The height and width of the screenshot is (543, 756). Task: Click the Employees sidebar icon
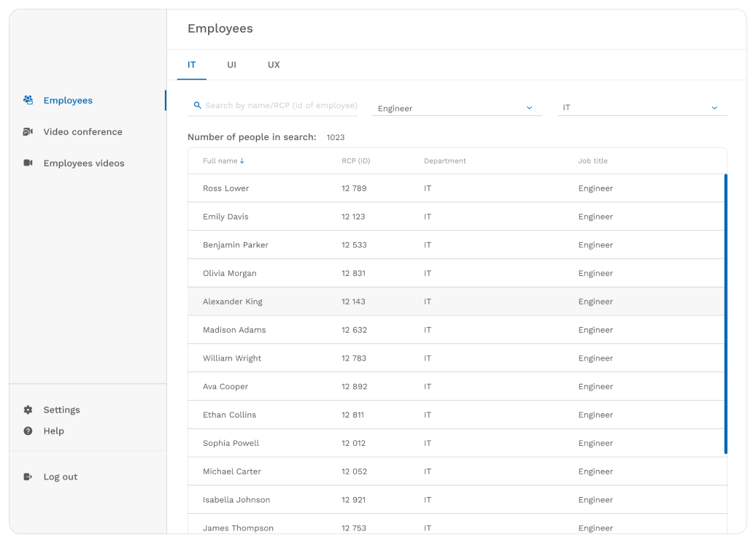tap(28, 100)
